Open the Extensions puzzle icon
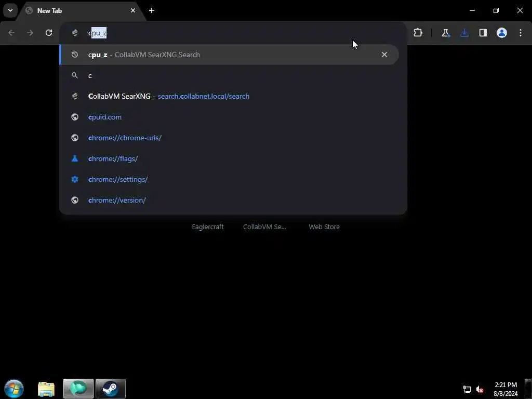The image size is (532, 399). click(x=418, y=33)
